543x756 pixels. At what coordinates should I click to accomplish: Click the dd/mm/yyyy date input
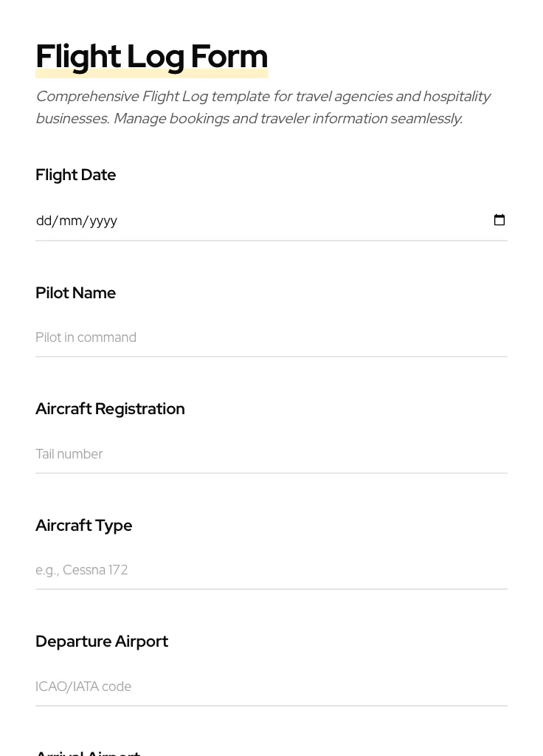point(221,220)
